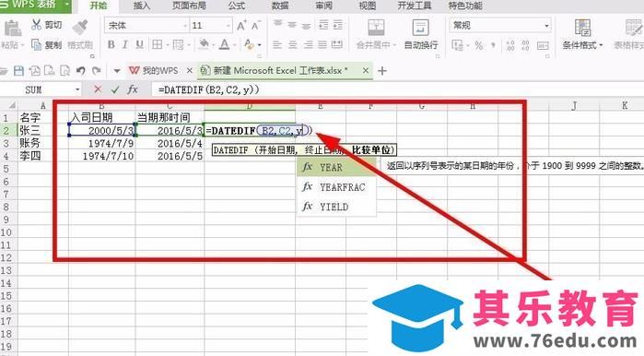Click the Table Style (表格样式) icon

(634, 28)
